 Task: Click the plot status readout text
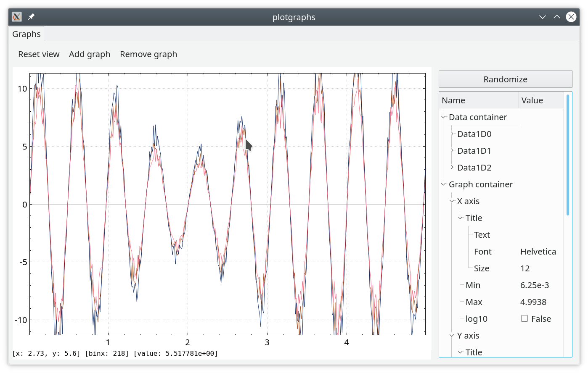point(115,353)
